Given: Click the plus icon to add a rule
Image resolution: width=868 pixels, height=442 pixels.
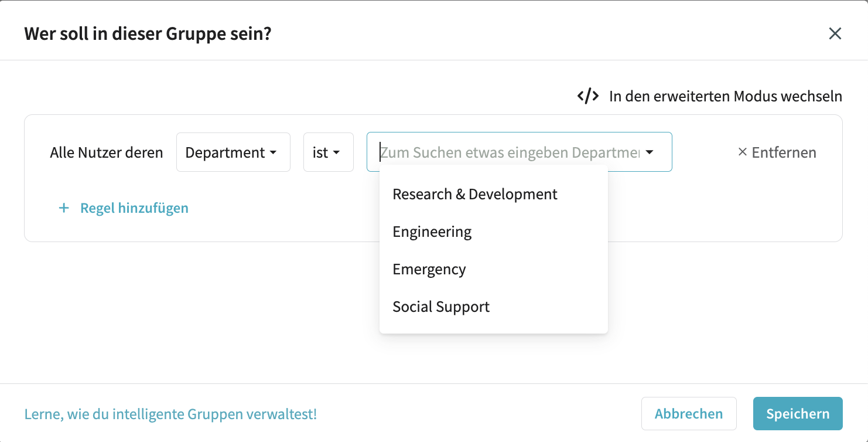Looking at the screenshot, I should pos(64,208).
